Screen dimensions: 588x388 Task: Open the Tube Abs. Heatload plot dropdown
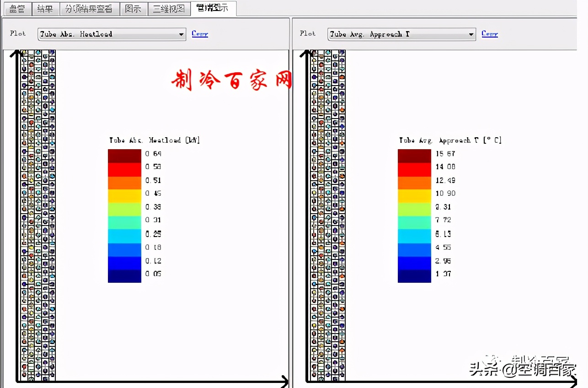coord(112,34)
